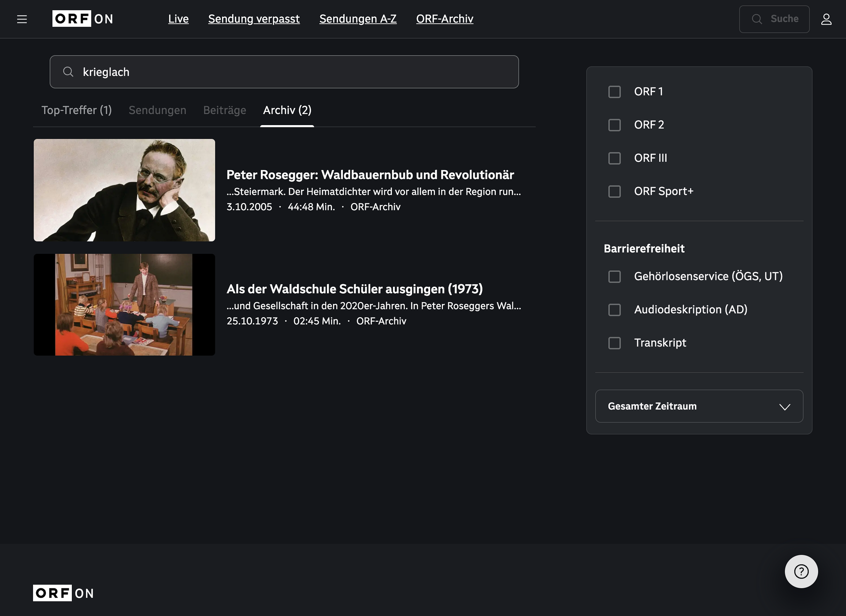Click the help question mark button
This screenshot has width=846, height=616.
pyautogui.click(x=801, y=571)
